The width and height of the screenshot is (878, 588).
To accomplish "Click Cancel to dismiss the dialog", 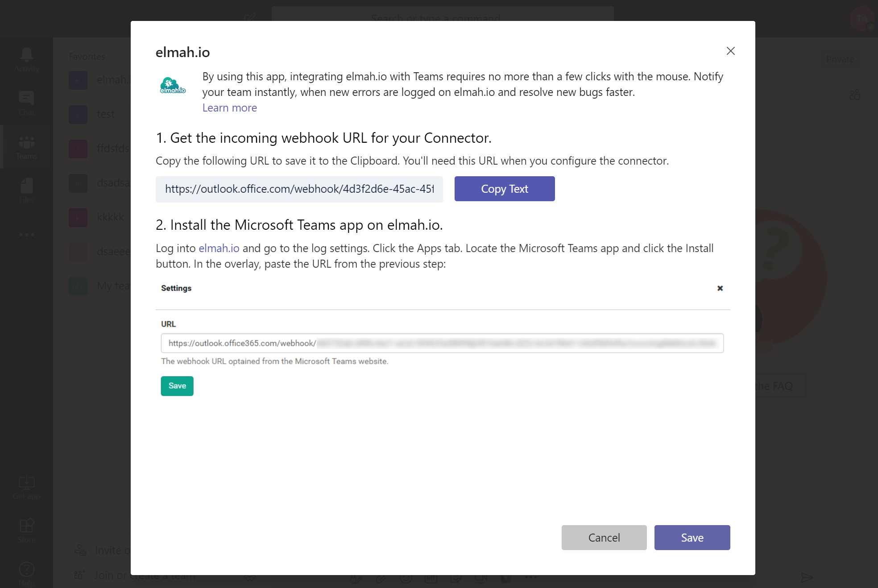I will tap(603, 538).
